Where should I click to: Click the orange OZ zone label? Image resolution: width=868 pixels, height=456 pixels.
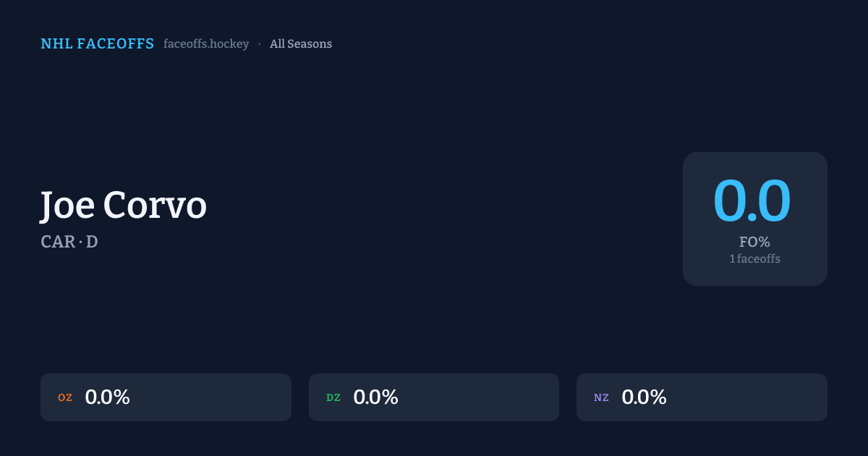(x=65, y=397)
